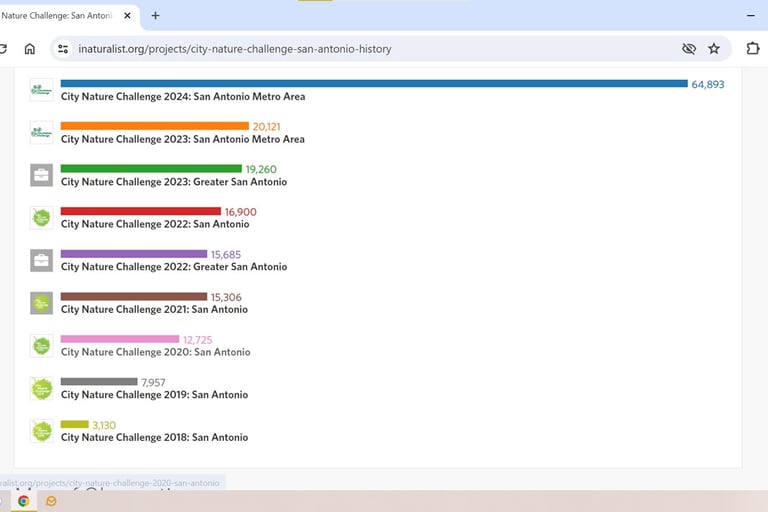This screenshot has width=768, height=512.
Task: Select the Nature Challenge: San Antonio tab
Action: click(x=57, y=16)
